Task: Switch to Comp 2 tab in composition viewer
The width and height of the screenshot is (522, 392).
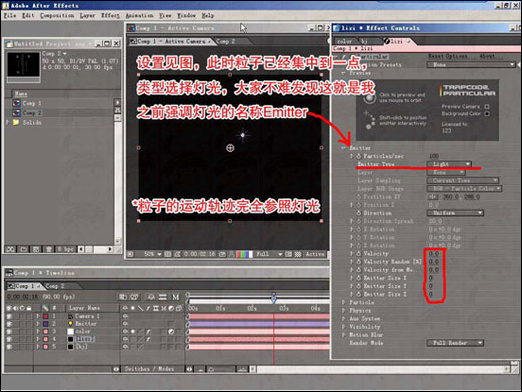Action: (x=226, y=41)
